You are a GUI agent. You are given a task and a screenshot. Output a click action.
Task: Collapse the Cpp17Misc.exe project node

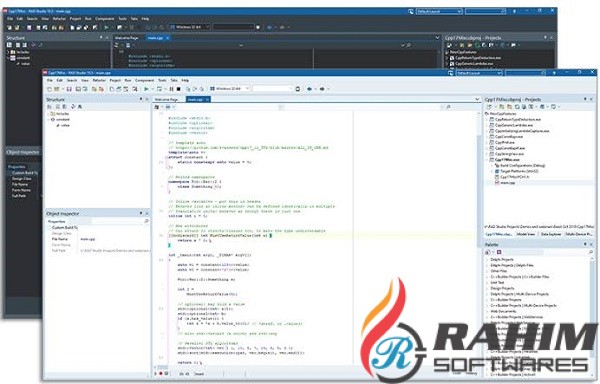(x=487, y=159)
